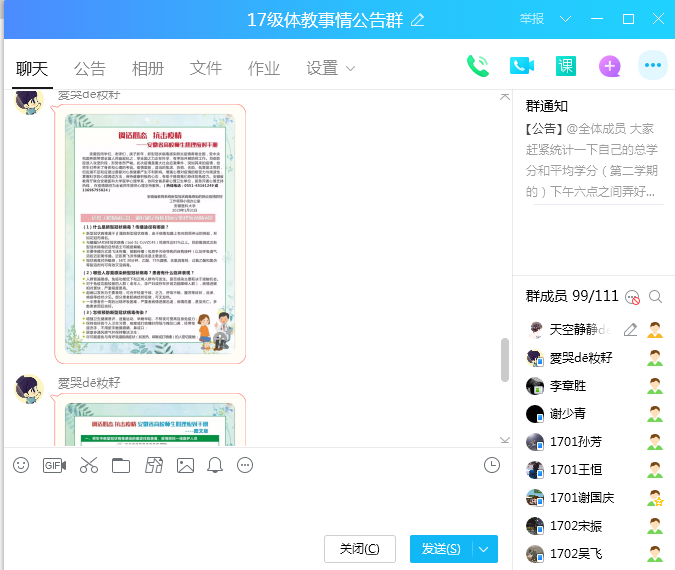Start a group voice call

tap(478, 66)
